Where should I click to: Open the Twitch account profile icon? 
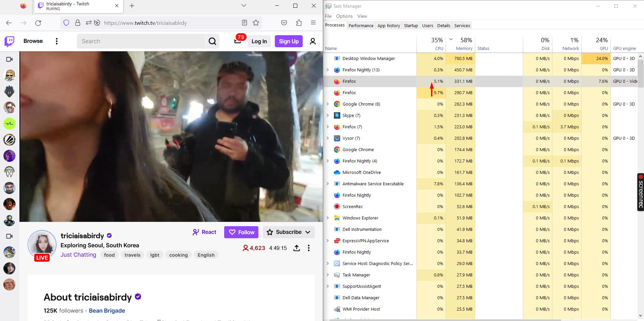(x=312, y=41)
